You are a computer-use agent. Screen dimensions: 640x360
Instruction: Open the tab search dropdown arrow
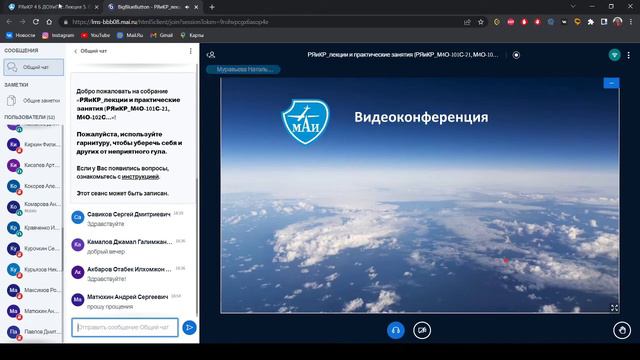pos(573,7)
